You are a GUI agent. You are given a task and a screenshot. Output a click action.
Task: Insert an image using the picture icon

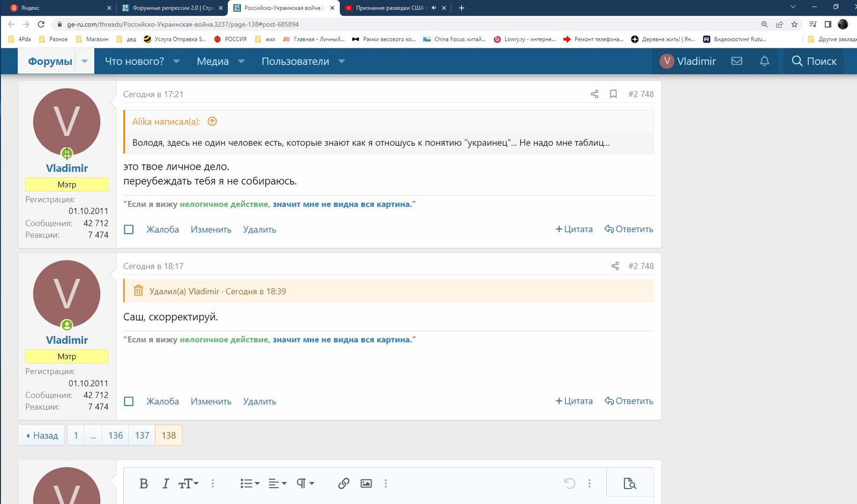pos(366,484)
